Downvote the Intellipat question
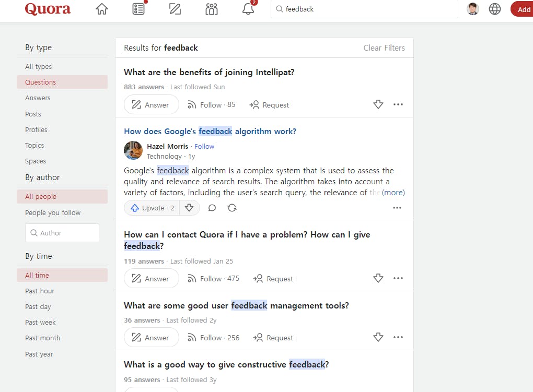Image resolution: width=533 pixels, height=392 pixels. [378, 104]
